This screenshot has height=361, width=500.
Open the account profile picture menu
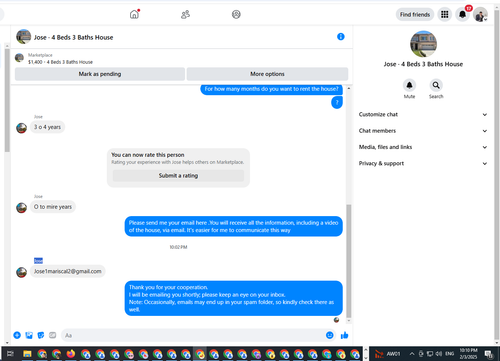pyautogui.click(x=480, y=14)
